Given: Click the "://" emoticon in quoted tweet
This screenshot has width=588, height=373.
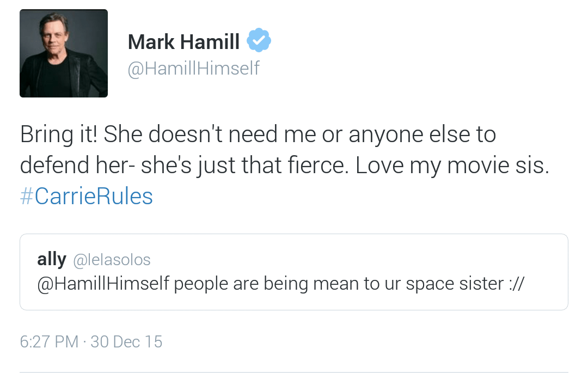Looking at the screenshot, I should (x=514, y=284).
